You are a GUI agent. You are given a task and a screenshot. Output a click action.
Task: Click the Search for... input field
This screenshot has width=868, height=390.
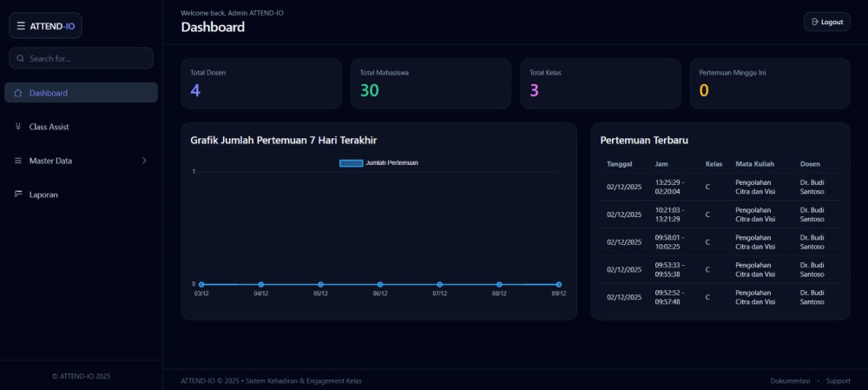tap(87, 58)
